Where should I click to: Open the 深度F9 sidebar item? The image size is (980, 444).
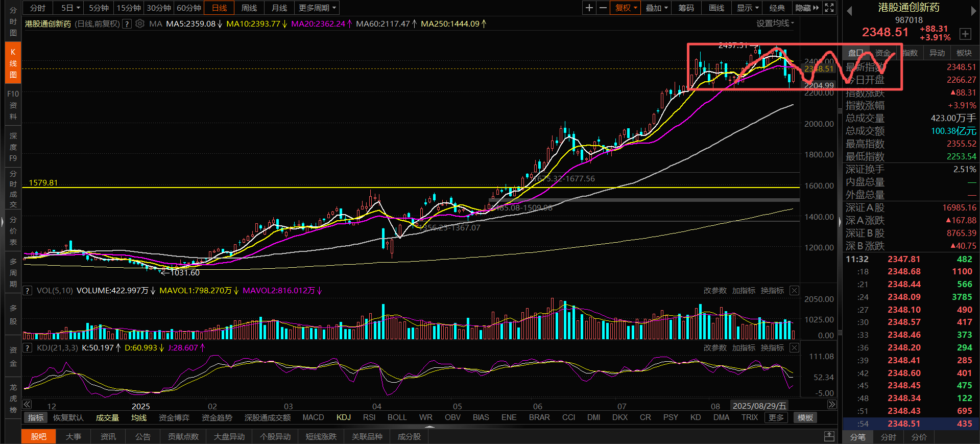(13, 147)
